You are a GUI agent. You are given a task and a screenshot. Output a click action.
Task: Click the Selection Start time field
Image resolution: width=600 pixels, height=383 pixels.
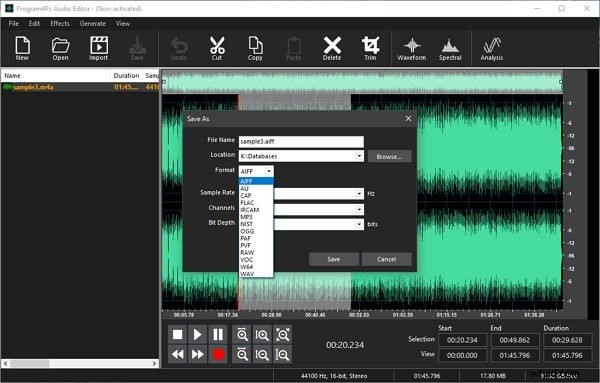[x=462, y=340]
